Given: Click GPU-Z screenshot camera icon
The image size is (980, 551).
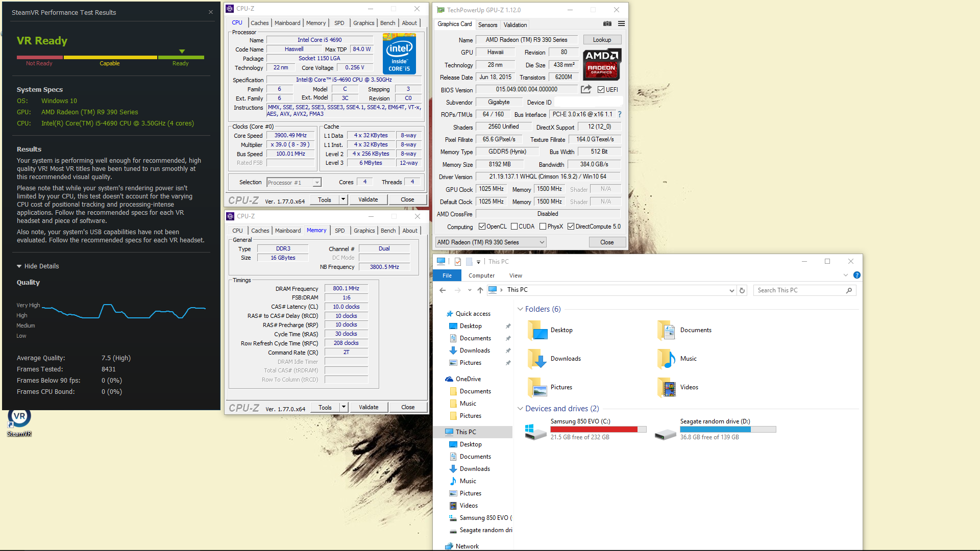Looking at the screenshot, I should (x=607, y=23).
